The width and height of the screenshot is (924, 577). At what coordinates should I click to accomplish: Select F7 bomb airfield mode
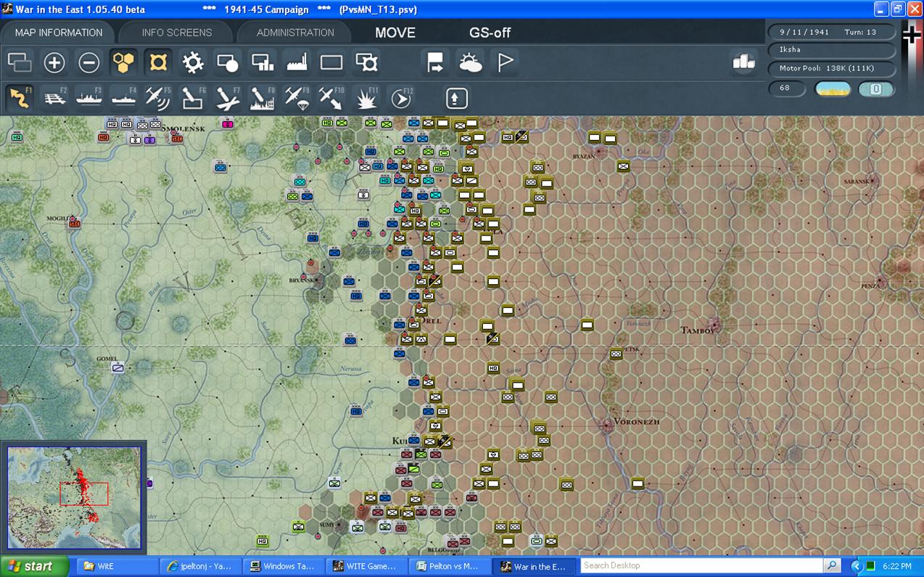228,98
